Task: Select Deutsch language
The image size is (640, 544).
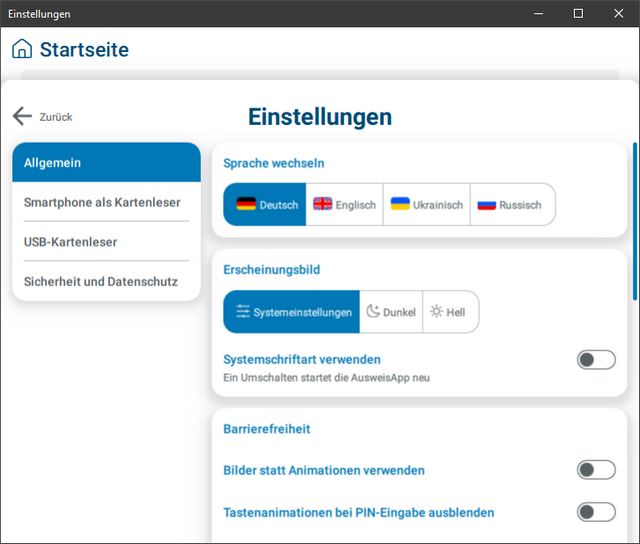Action: [x=264, y=204]
